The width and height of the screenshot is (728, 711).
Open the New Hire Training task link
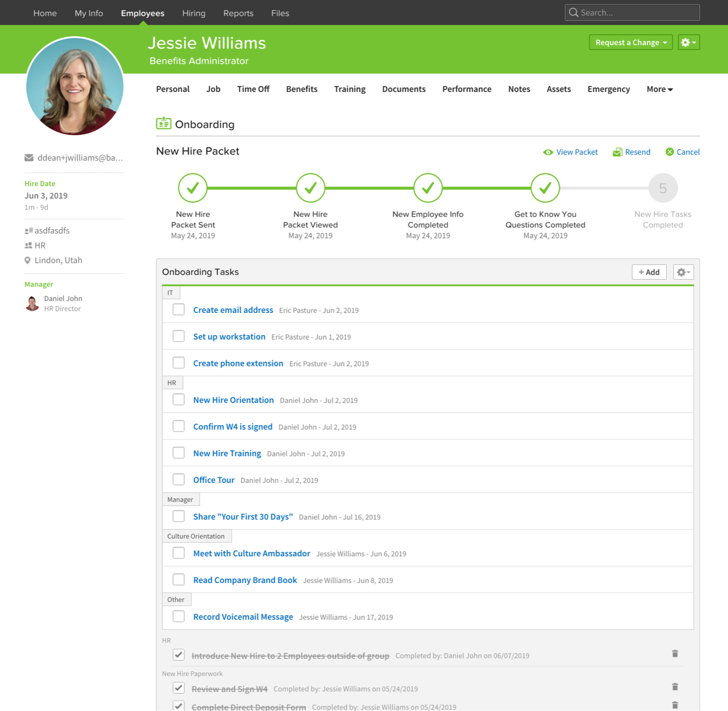pyautogui.click(x=227, y=453)
